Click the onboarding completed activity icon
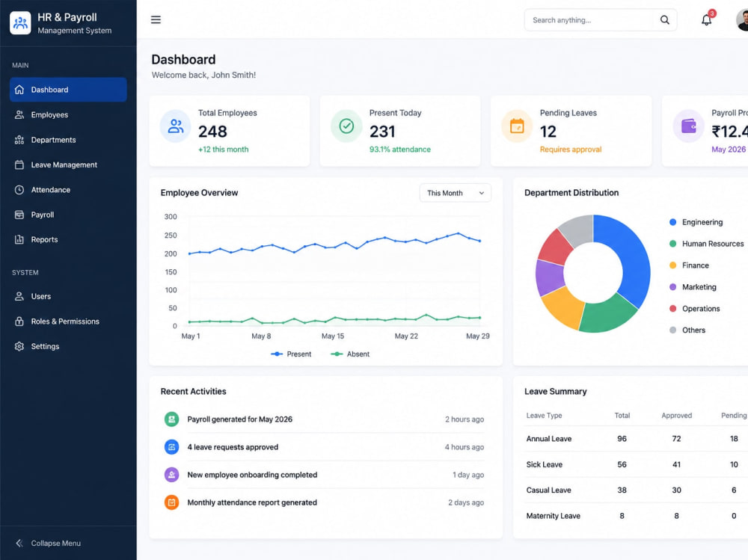 pos(172,475)
